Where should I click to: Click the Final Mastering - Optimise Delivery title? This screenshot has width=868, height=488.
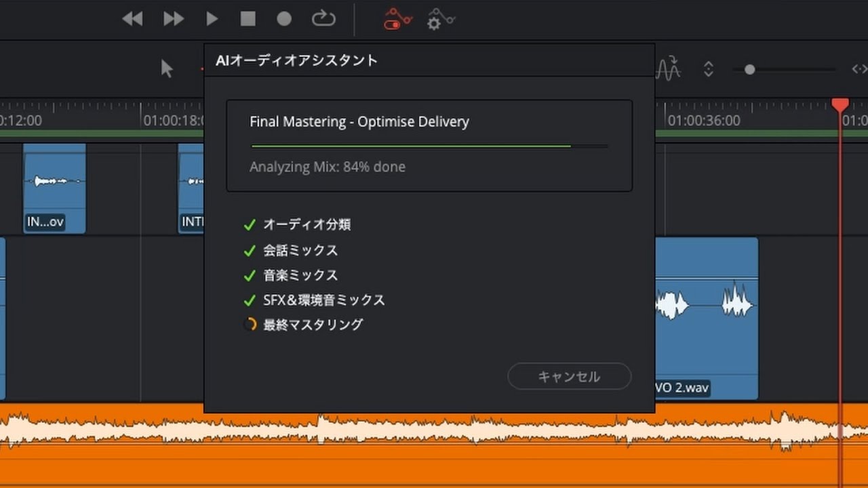click(359, 122)
